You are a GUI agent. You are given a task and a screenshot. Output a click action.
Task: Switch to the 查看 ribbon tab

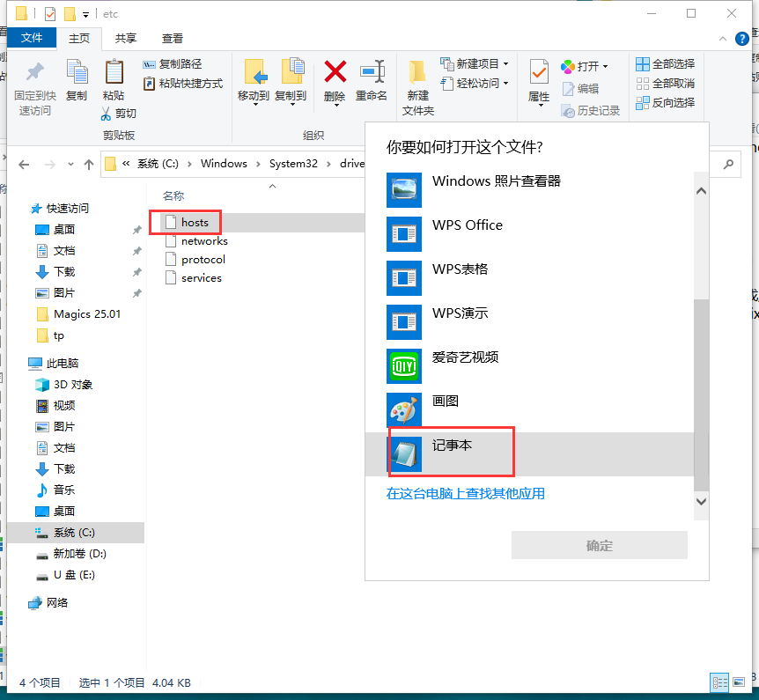coord(173,38)
